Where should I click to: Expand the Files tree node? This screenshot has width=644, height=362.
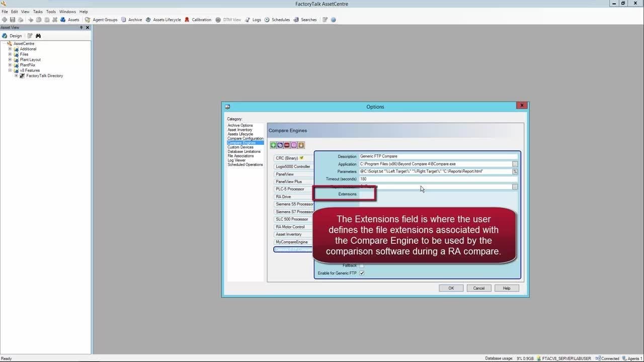(10, 54)
